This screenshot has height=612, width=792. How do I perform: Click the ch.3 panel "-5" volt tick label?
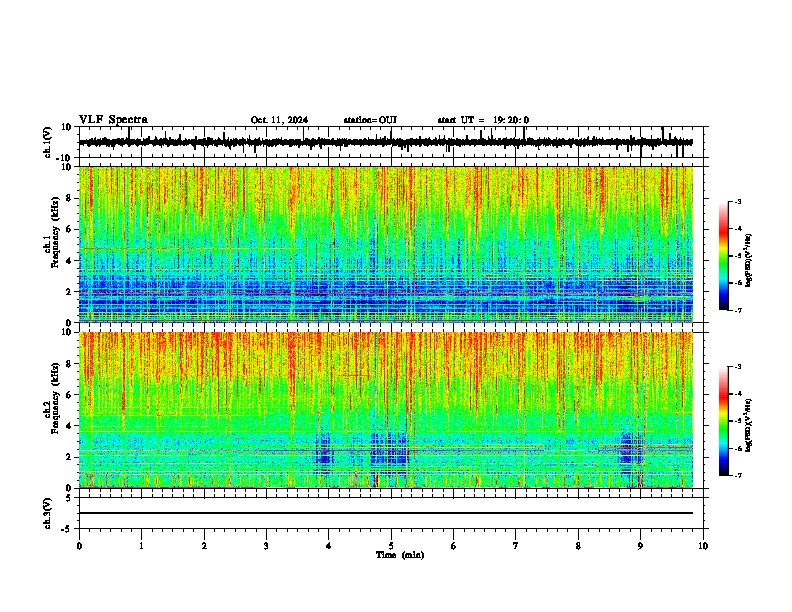(x=67, y=529)
